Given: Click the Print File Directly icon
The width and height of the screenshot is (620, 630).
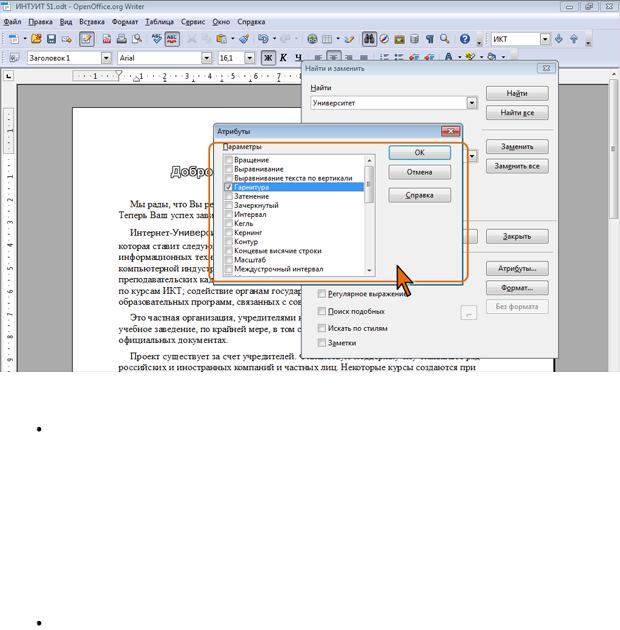Looking at the screenshot, I should 122,39.
